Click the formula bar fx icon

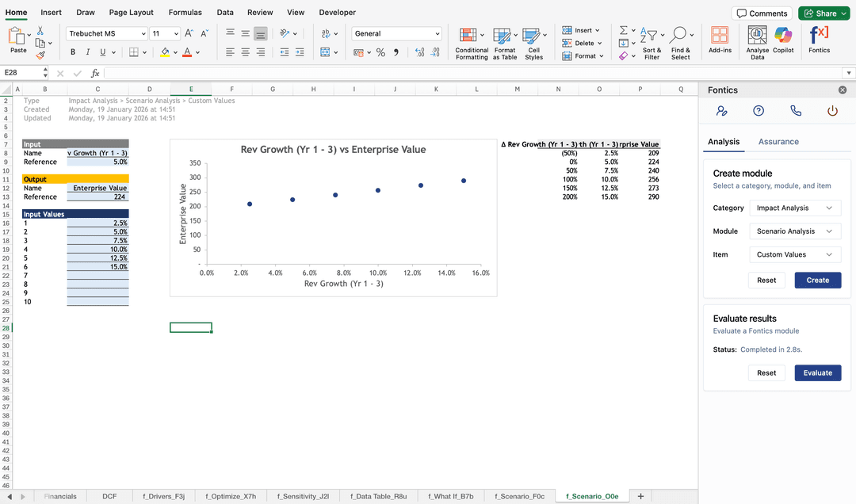click(95, 73)
